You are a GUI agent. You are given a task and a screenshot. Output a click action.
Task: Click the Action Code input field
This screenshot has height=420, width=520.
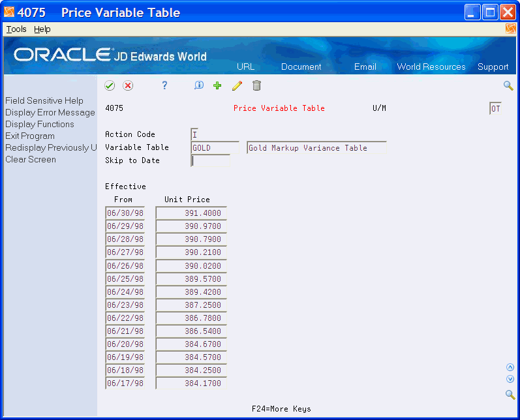point(194,134)
